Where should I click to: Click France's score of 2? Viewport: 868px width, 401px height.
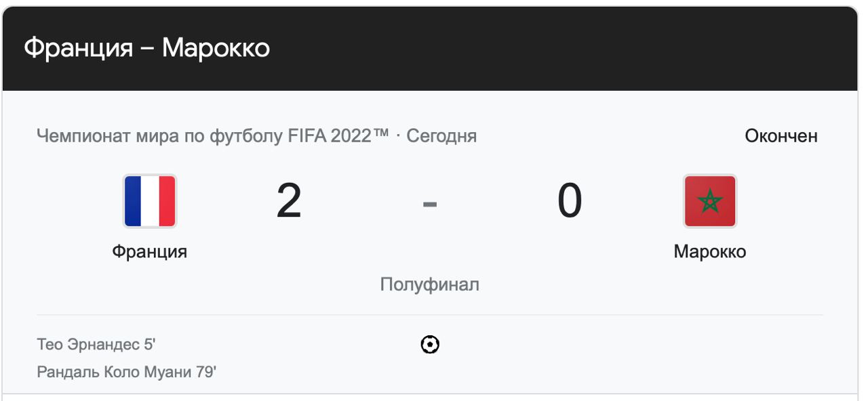point(289,201)
